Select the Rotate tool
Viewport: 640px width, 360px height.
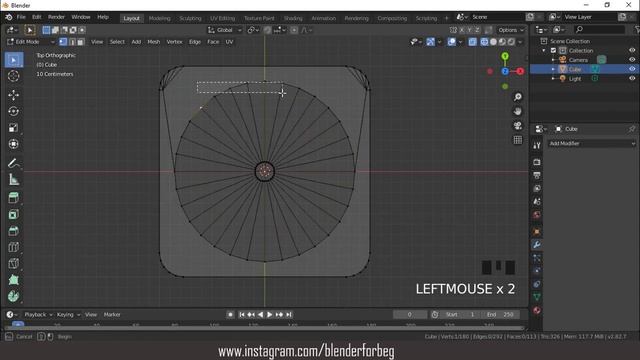pyautogui.click(x=13, y=111)
